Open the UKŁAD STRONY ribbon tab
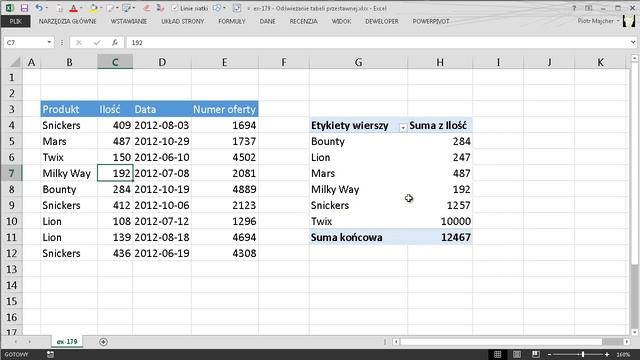The image size is (640, 360). point(182,21)
